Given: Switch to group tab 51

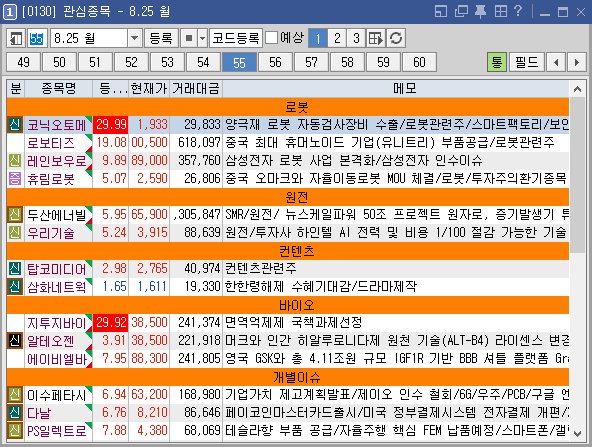Looking at the screenshot, I should 95,62.
